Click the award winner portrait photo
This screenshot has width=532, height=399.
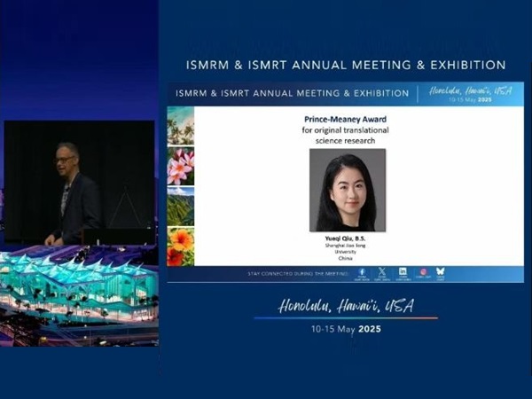tap(348, 191)
